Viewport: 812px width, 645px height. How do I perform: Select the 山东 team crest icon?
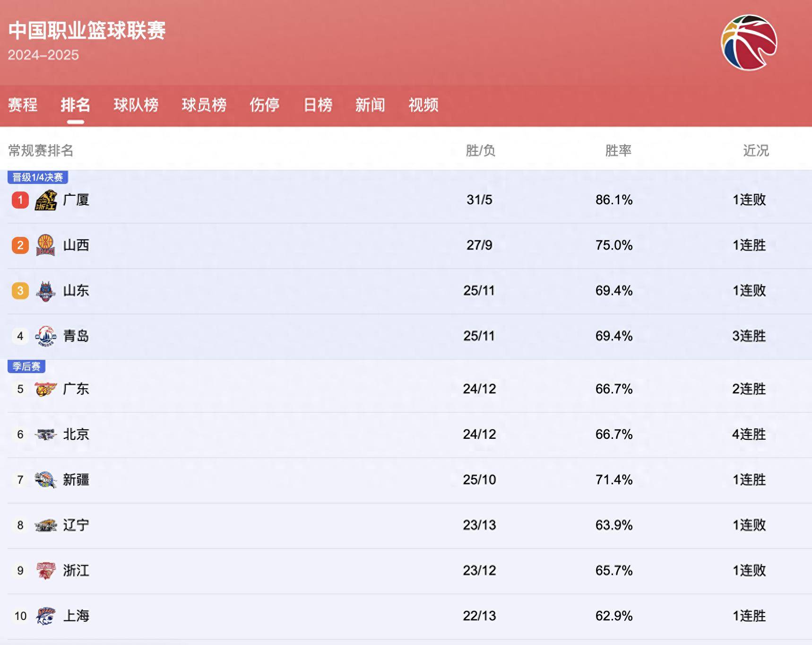point(46,291)
